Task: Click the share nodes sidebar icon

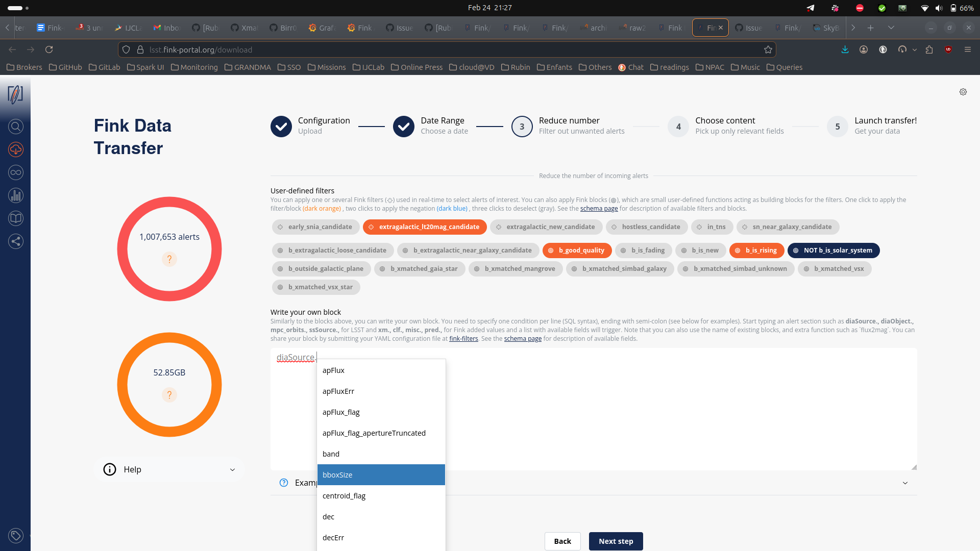Action: 16,241
